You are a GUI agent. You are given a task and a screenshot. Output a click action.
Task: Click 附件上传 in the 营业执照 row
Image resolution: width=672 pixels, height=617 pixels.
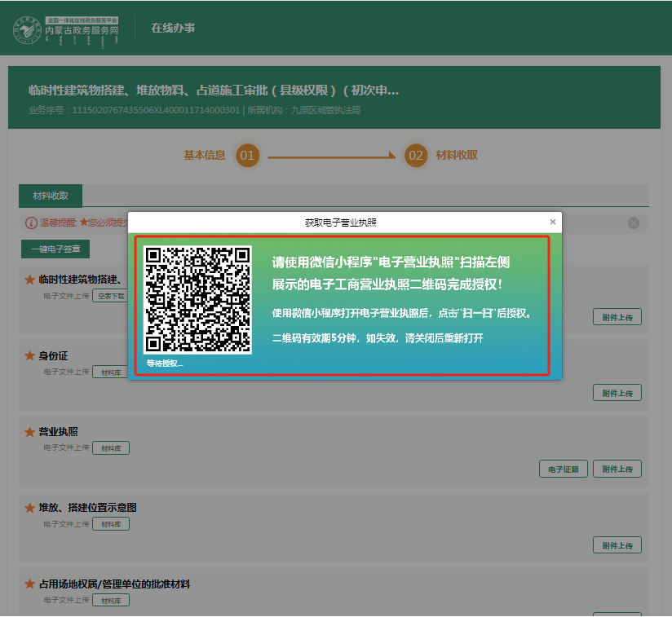tap(617, 469)
